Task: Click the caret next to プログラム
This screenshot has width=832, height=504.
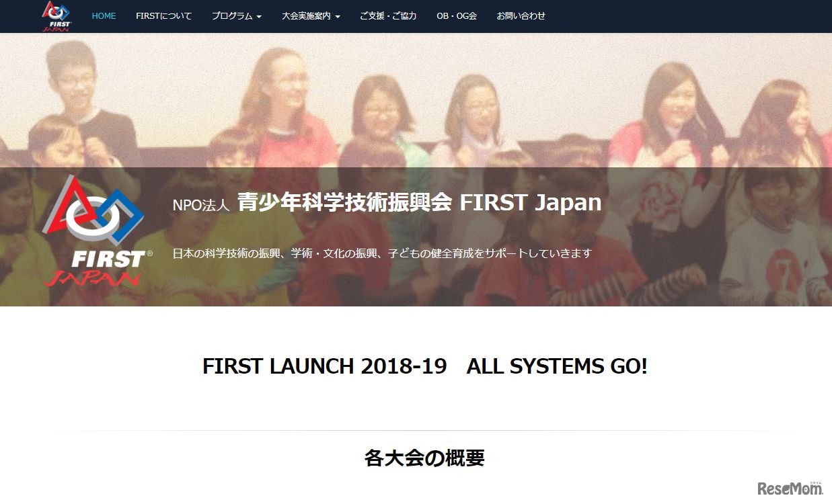Action: click(259, 17)
